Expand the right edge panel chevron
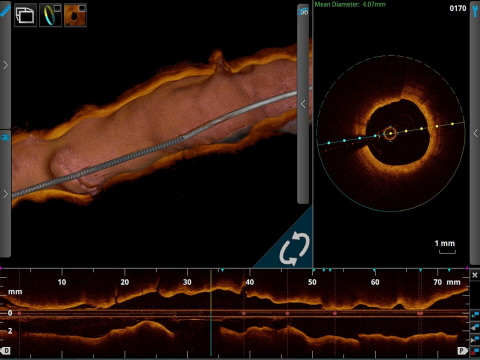480x360 pixels. tap(475, 133)
